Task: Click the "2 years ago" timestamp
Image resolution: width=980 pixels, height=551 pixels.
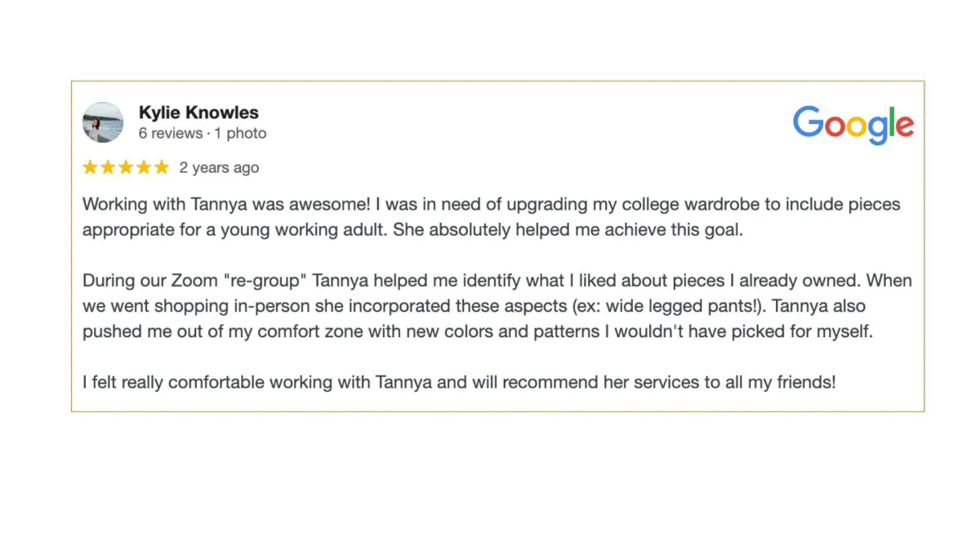Action: (219, 167)
